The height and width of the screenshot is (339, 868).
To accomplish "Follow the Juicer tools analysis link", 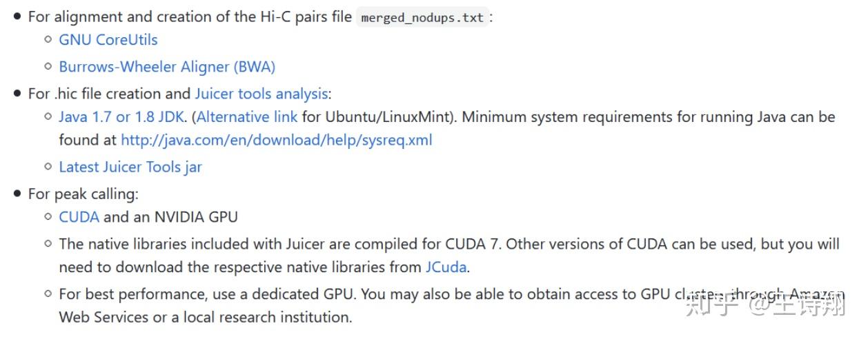I will [x=262, y=94].
